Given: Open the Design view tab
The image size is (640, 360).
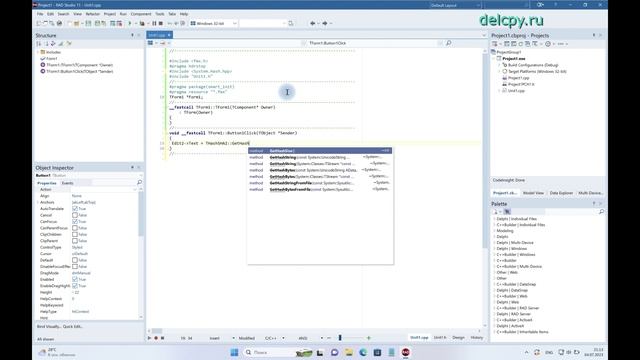Looking at the screenshot, I should [458, 338].
